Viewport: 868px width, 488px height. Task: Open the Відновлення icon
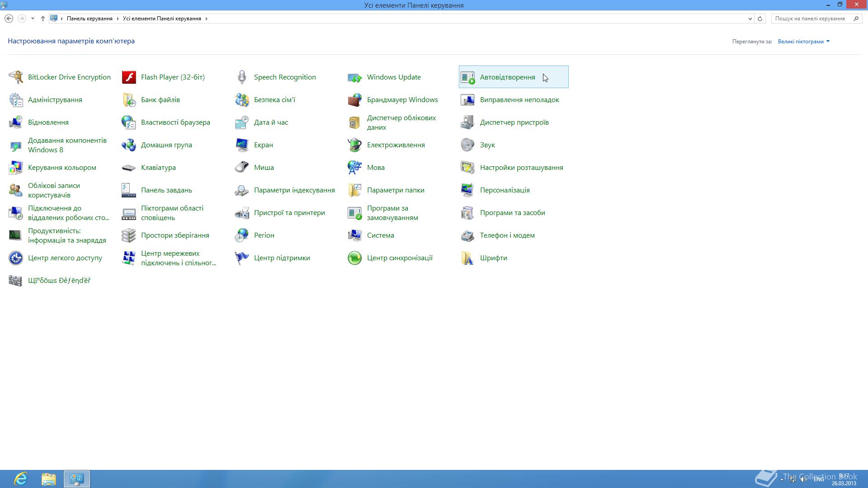[x=16, y=122]
